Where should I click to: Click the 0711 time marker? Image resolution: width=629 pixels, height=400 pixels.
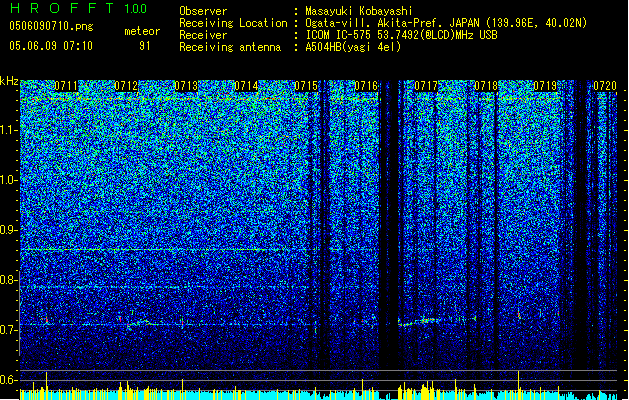[x=66, y=86]
